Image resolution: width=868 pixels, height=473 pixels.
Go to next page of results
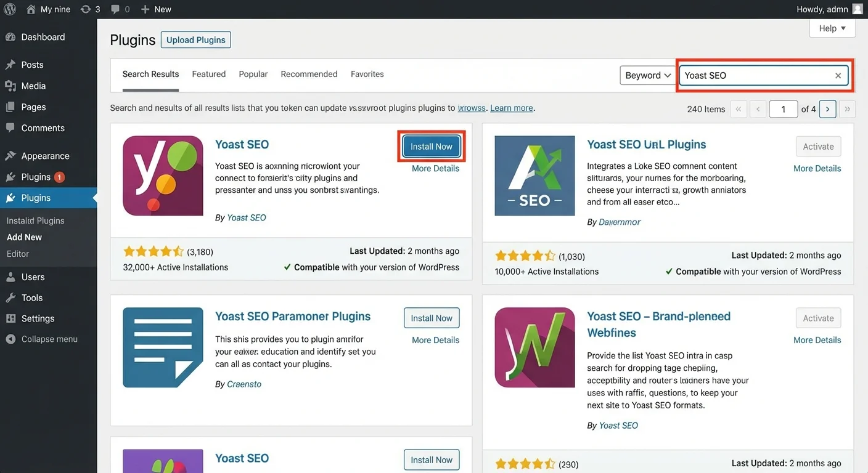click(x=827, y=109)
